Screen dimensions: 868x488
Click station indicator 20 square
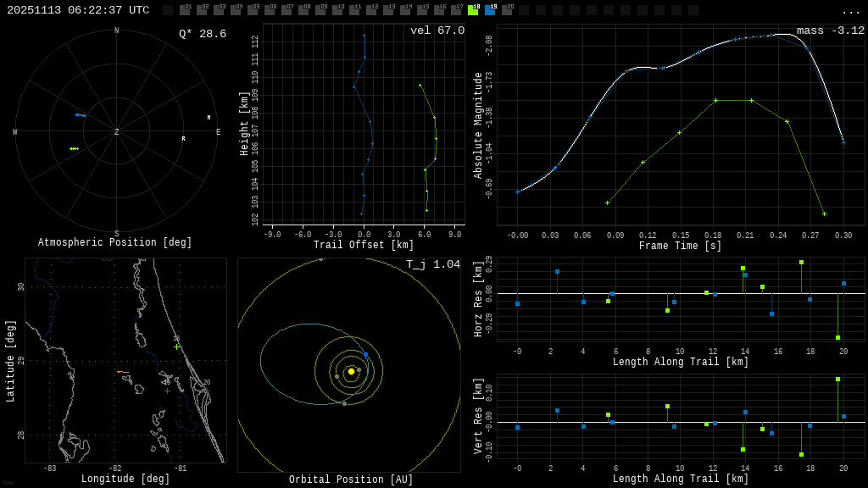click(x=507, y=10)
